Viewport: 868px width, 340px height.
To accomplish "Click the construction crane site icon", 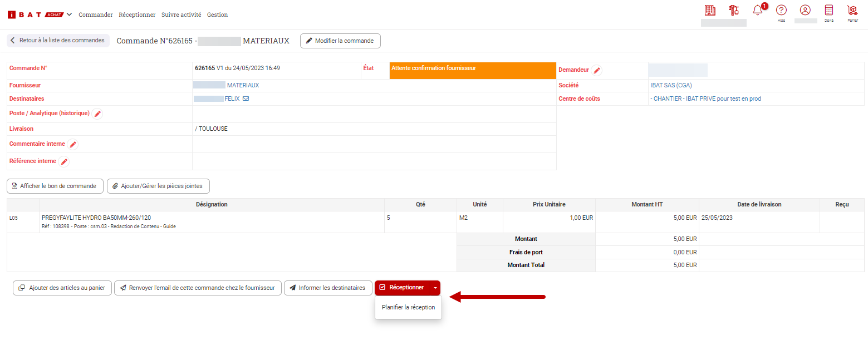I will click(734, 11).
